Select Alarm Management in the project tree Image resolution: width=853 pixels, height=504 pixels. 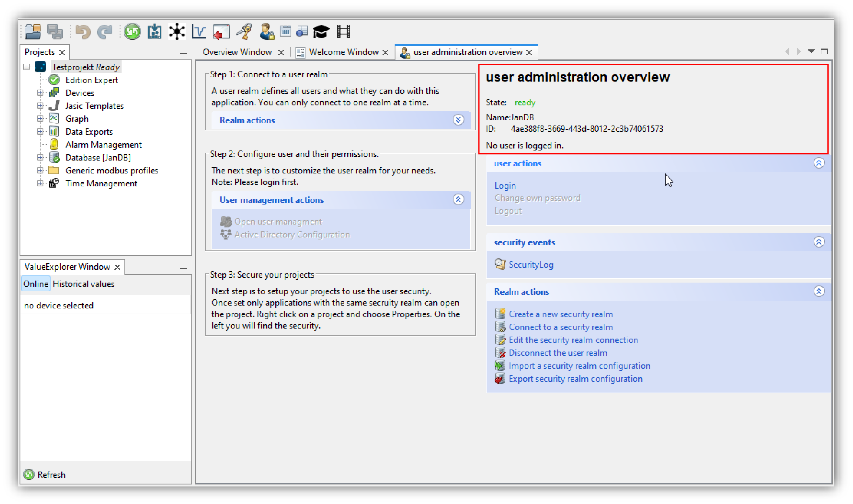pos(103,144)
